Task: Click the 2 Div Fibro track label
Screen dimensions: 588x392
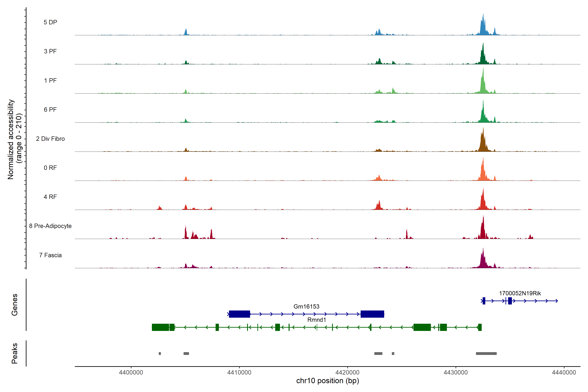Action: 50,139
